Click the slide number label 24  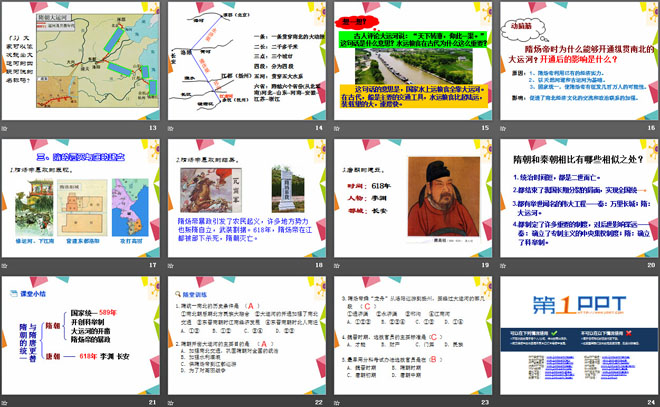652,402
